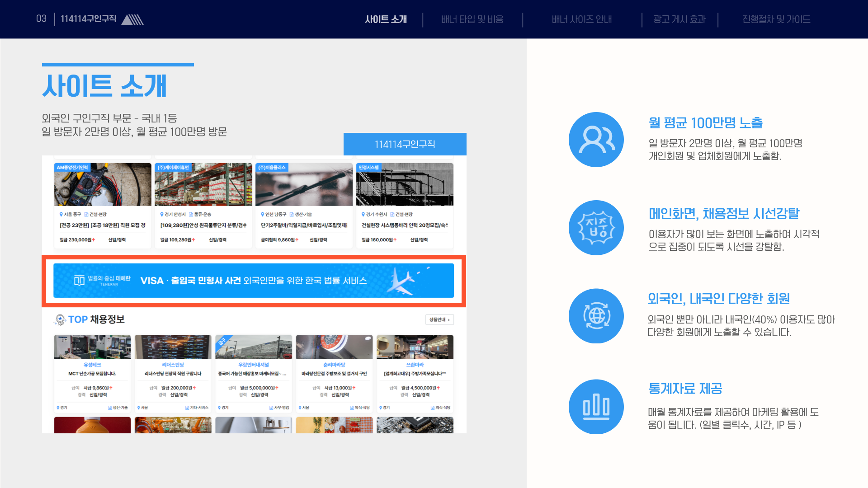Image resolution: width=868 pixels, height=488 pixels.
Task: Click the 통계자료 제공 heading
Action: coord(685,388)
